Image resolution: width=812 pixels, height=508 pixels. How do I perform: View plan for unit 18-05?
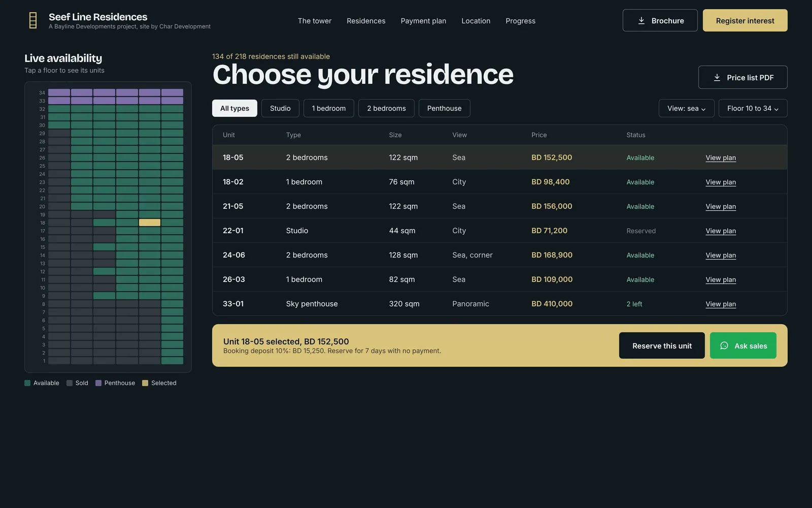(721, 157)
